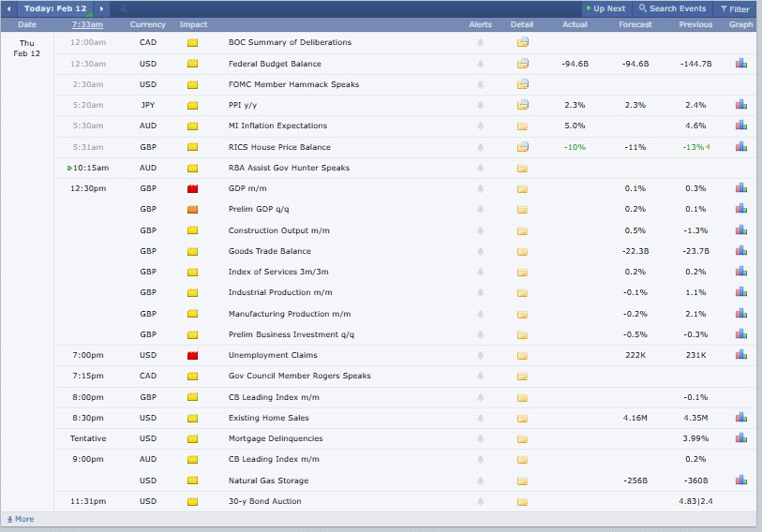Click revised arrow next to -13% previous value

tap(708, 147)
